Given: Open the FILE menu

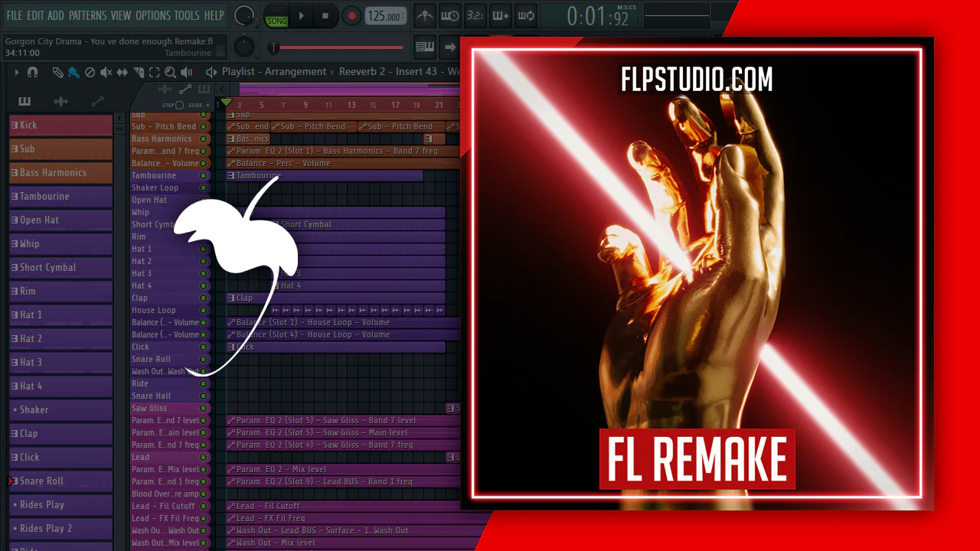Looking at the screenshot, I should (14, 15).
